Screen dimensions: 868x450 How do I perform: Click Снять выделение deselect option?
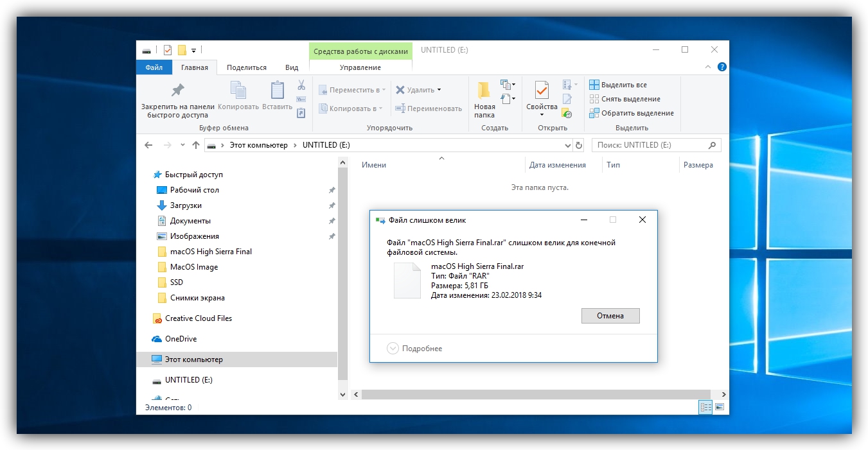click(x=625, y=99)
